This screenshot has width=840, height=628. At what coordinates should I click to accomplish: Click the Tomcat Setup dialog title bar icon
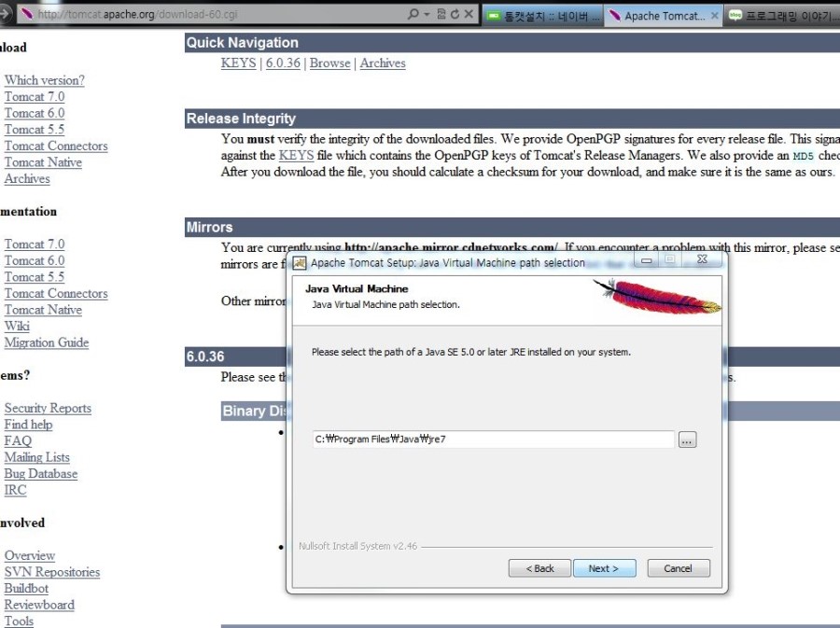pos(300,263)
